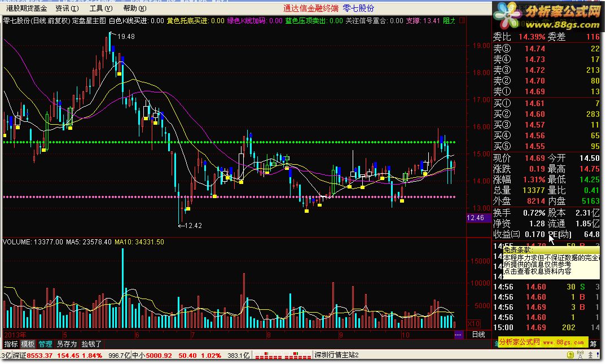Screen dimensions: 606x364
Task: Open the 捡钱了 template tab
Action: click(91, 344)
